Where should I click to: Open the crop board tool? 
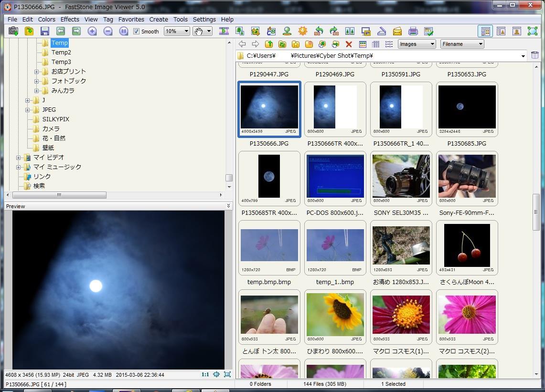(256, 32)
